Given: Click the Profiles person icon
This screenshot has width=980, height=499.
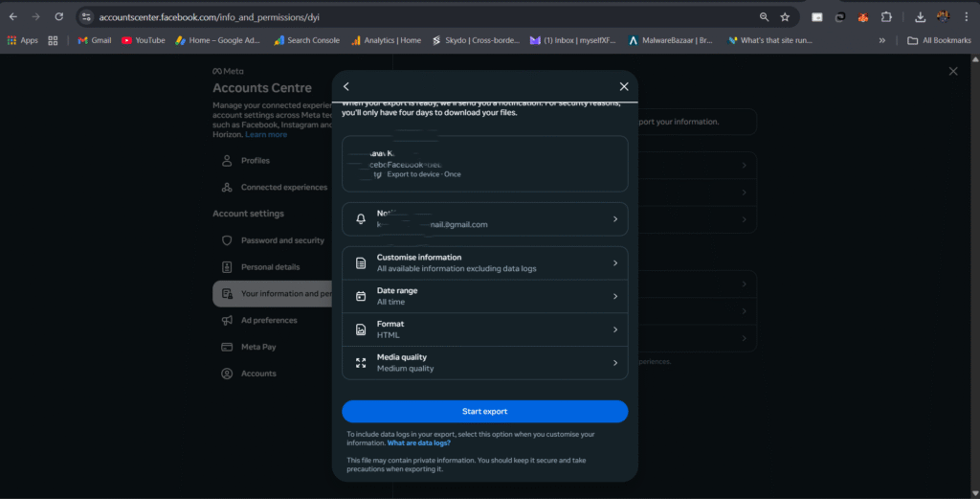Looking at the screenshot, I should (227, 161).
